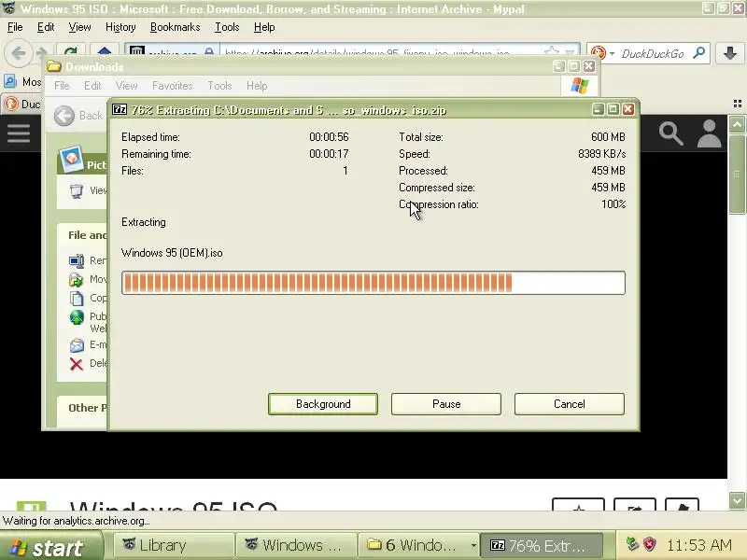Open the archive.org hamburger menu
The height and width of the screenshot is (560, 747).
coord(19,133)
